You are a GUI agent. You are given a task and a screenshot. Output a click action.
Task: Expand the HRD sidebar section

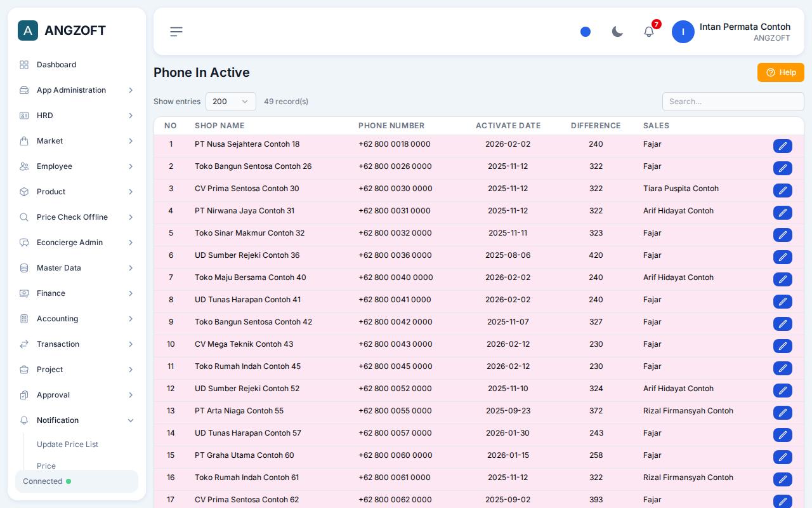point(77,116)
